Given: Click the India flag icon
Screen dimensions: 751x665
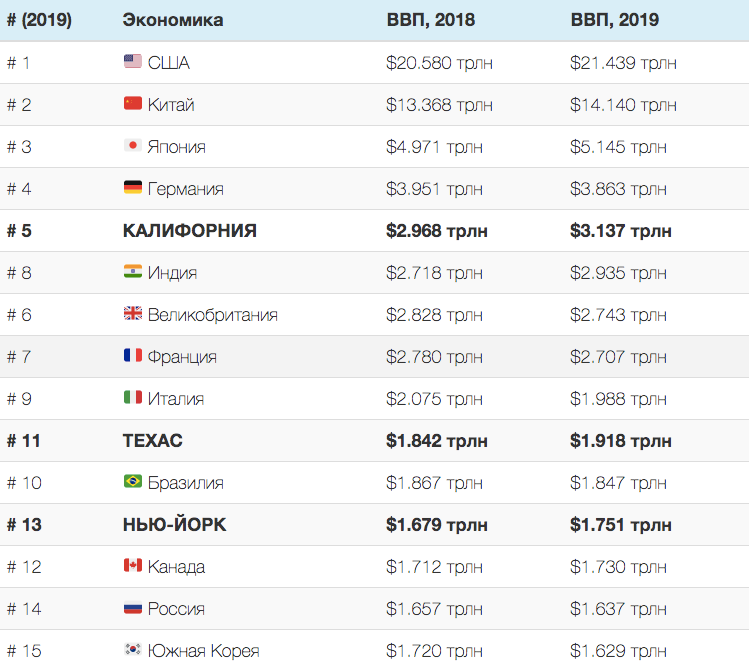Looking at the screenshot, I should coord(133,272).
